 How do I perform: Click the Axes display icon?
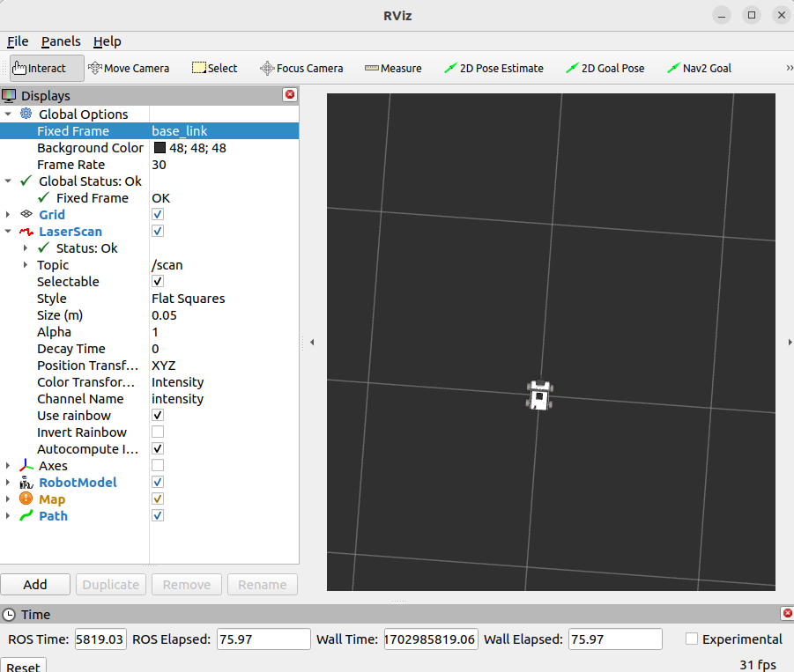click(x=26, y=465)
